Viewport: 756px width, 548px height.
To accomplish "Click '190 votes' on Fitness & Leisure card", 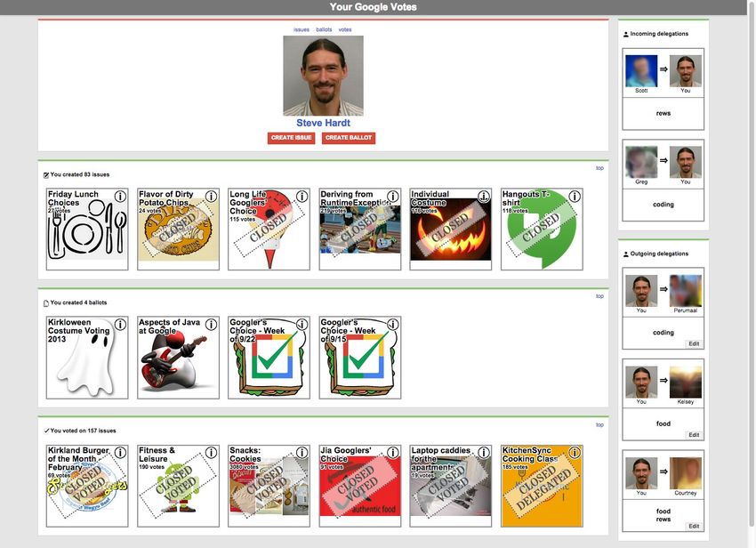I will click(151, 467).
